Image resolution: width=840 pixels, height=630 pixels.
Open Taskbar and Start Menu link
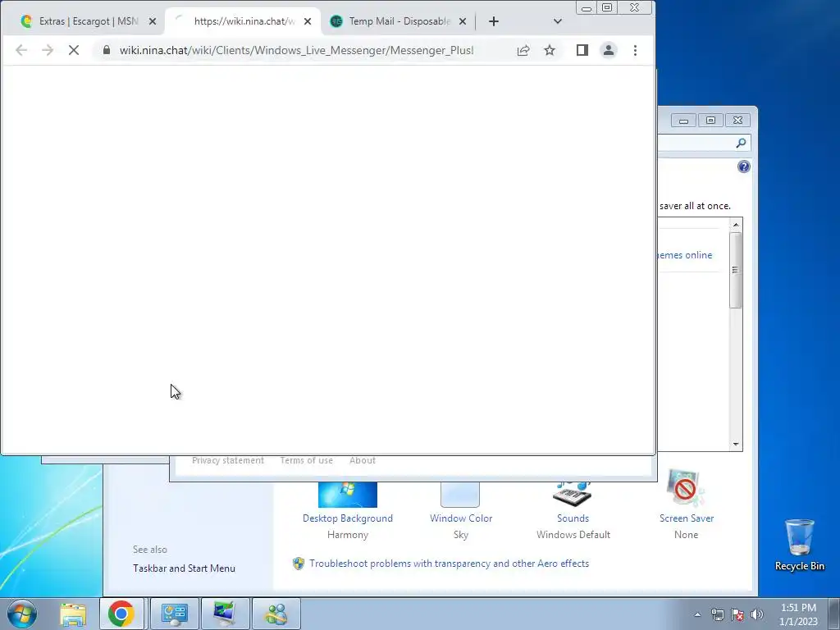pos(184,568)
